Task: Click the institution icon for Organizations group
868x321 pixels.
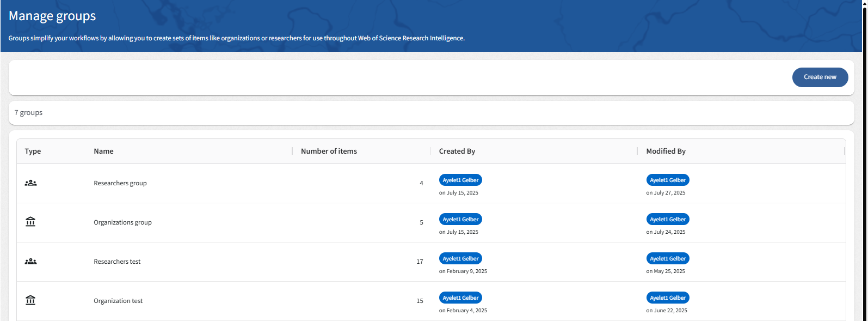Action: [x=30, y=222]
